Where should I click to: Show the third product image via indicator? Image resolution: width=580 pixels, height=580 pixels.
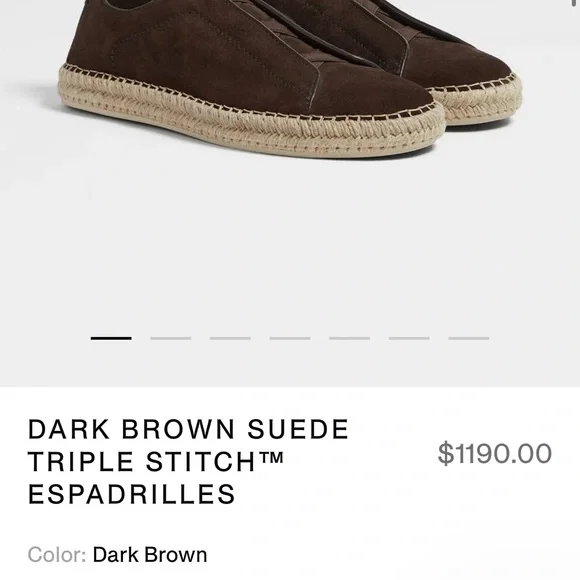pyautogui.click(x=230, y=338)
